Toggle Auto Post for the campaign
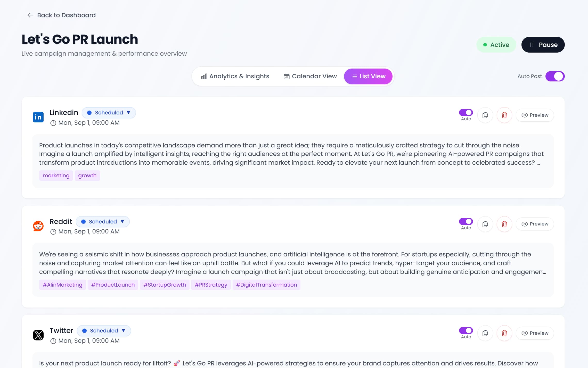Image resolution: width=588 pixels, height=368 pixels. click(x=555, y=76)
